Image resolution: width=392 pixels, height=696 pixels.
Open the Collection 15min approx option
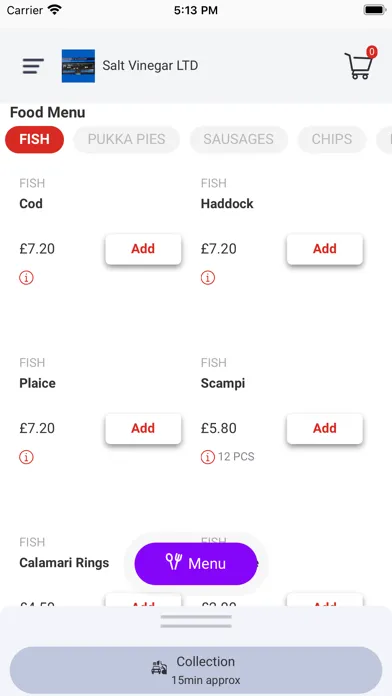click(x=196, y=670)
